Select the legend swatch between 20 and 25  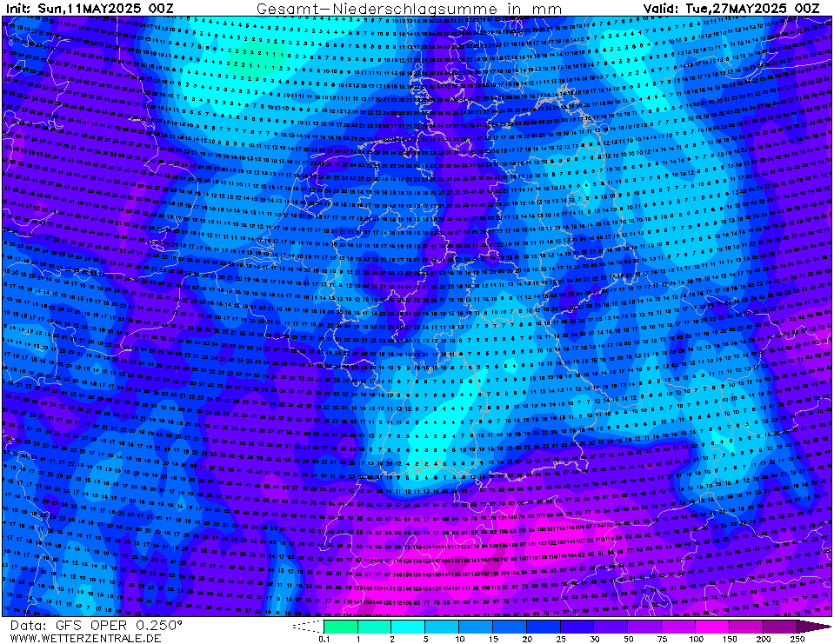tap(543, 627)
